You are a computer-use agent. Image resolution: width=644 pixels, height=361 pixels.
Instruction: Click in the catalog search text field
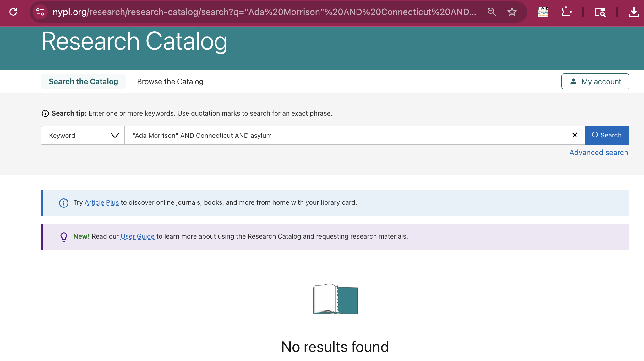point(346,135)
